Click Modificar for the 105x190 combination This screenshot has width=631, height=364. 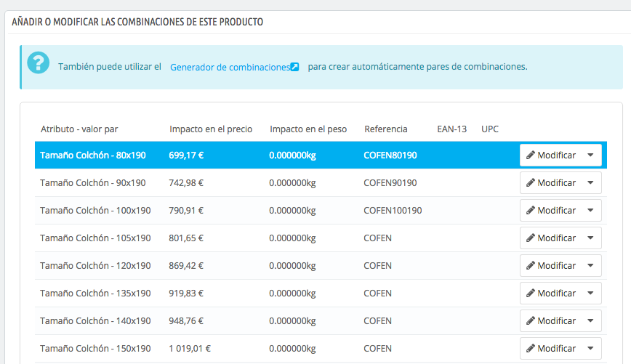(551, 238)
